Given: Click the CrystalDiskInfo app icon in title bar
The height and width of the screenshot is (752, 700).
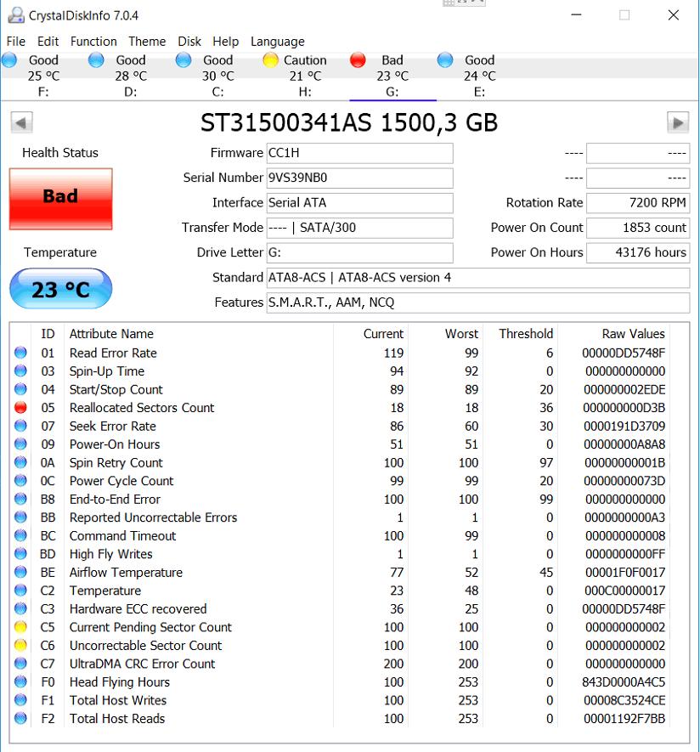Looking at the screenshot, I should (16, 15).
